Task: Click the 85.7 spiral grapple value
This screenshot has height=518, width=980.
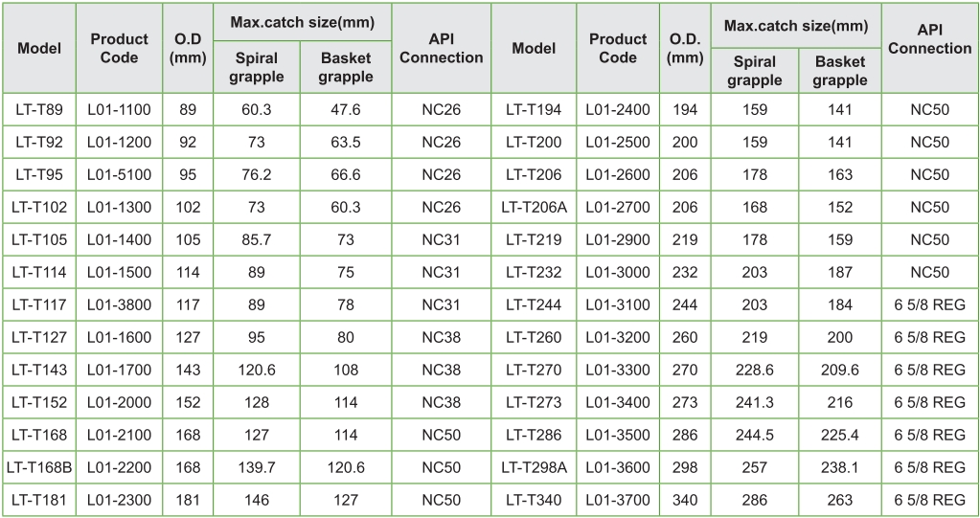Action: coord(257,240)
